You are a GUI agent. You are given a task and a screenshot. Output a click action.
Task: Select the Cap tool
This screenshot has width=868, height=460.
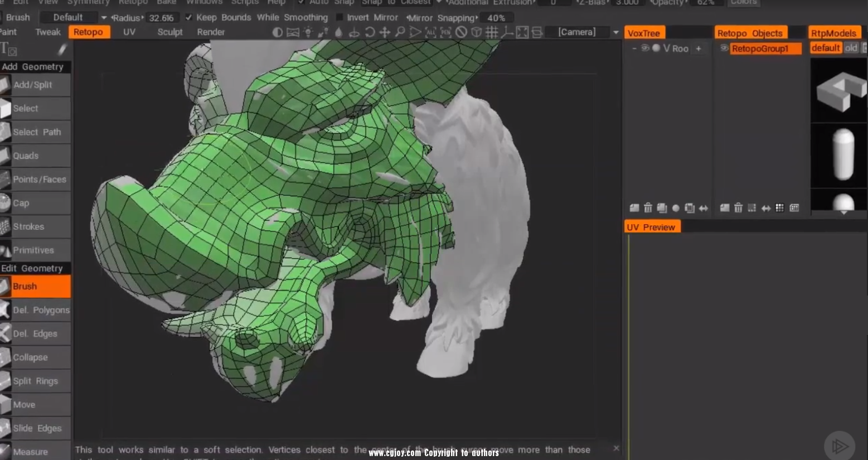(35, 203)
